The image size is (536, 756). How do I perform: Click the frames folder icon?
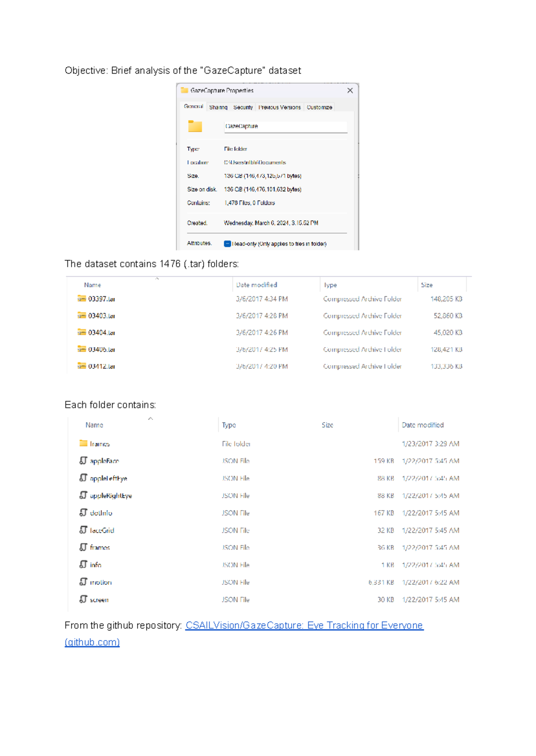tap(84, 443)
